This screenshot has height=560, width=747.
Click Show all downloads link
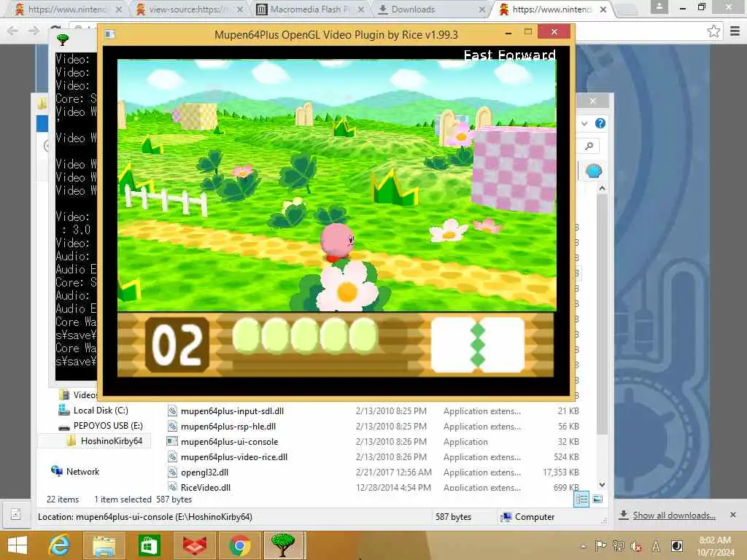673,516
